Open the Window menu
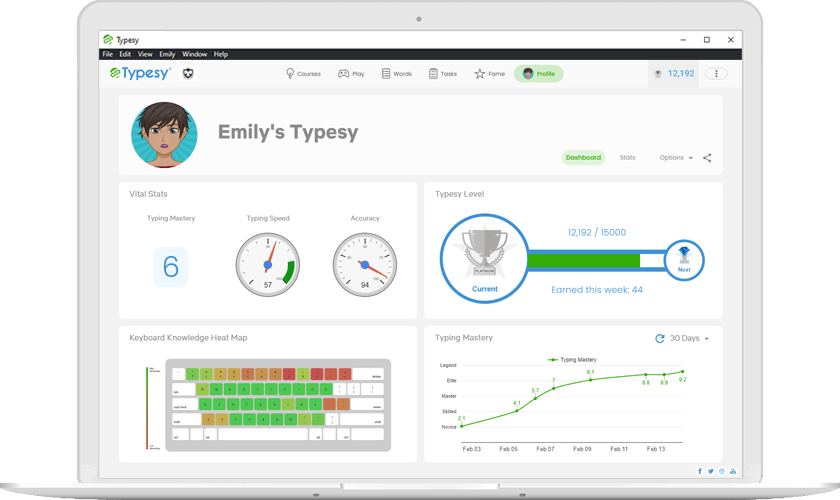840x500 pixels. [194, 54]
